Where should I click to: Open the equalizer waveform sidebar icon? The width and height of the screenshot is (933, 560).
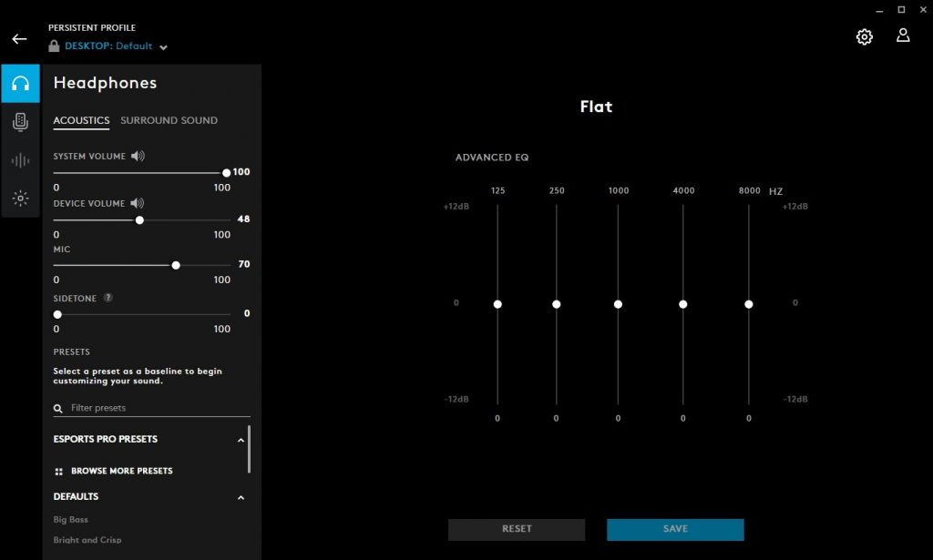pos(20,160)
